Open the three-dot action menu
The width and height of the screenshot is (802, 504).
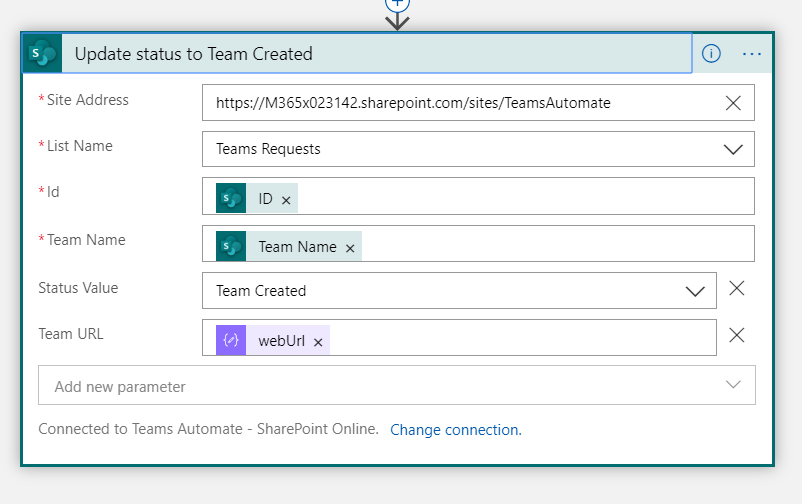click(751, 54)
